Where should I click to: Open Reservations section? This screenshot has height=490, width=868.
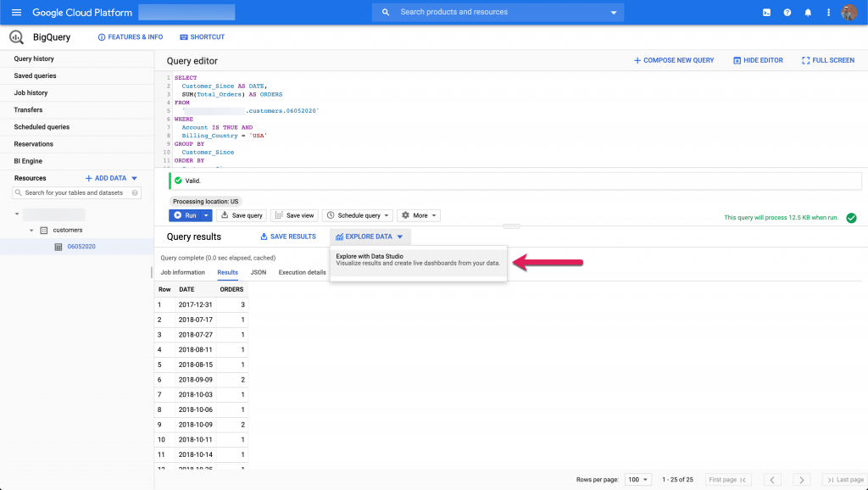point(33,144)
